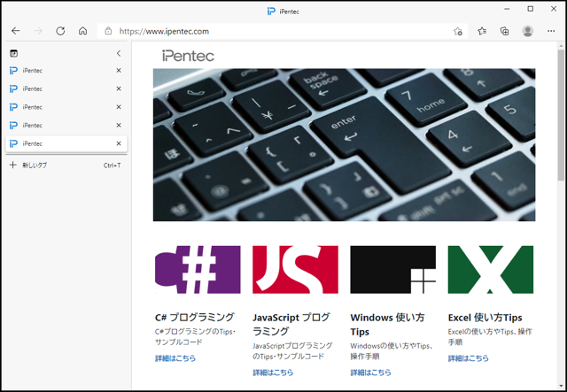Screen dimensions: 567x392
Task: Close the second iPentec tab
Action: (119, 88)
